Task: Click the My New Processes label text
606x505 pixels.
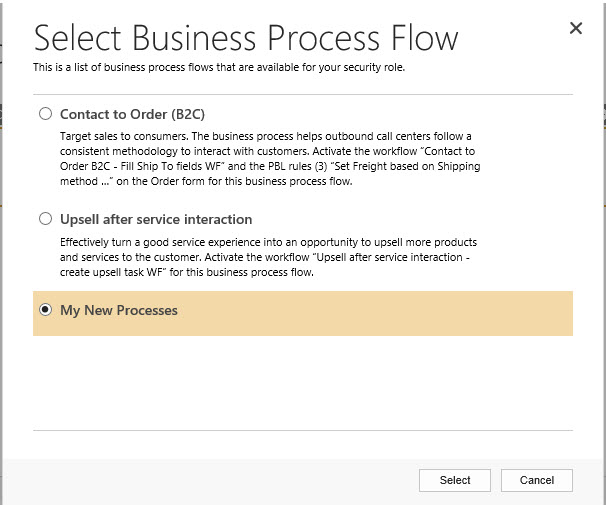Action: tap(119, 311)
